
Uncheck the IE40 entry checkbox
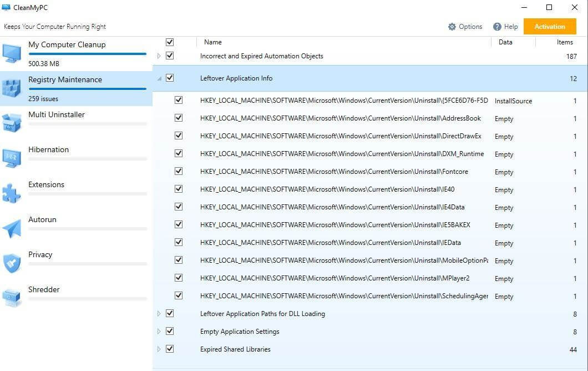(179, 188)
